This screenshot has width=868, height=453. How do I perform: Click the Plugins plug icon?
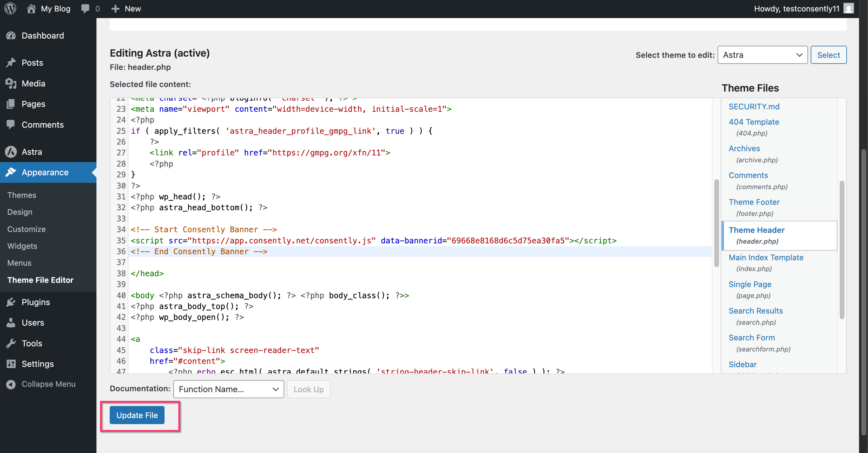(11, 302)
